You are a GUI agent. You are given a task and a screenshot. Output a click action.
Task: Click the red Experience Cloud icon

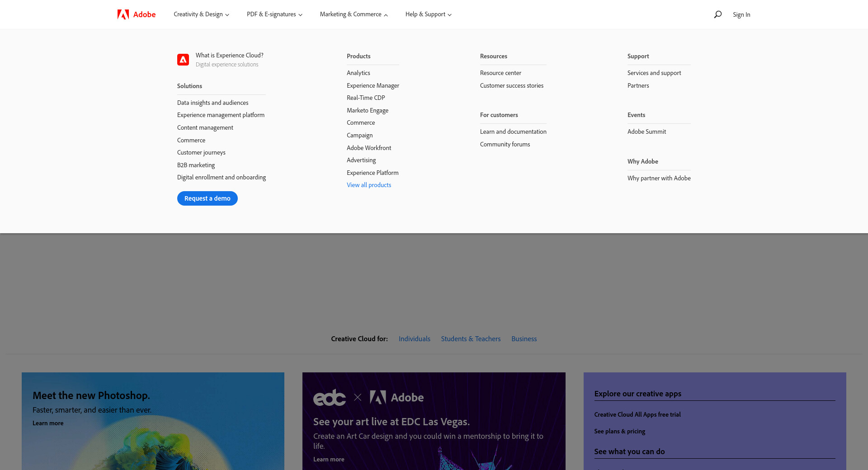[183, 60]
